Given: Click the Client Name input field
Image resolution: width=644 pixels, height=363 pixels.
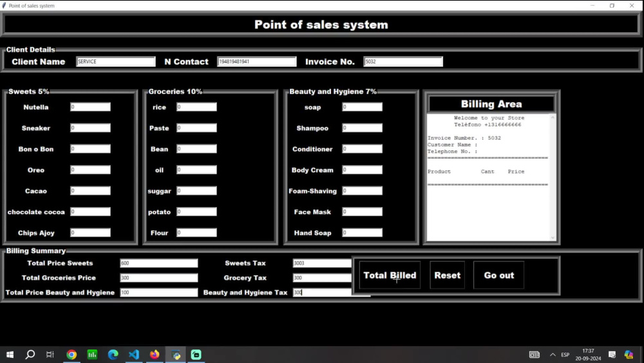Looking at the screenshot, I should (116, 62).
